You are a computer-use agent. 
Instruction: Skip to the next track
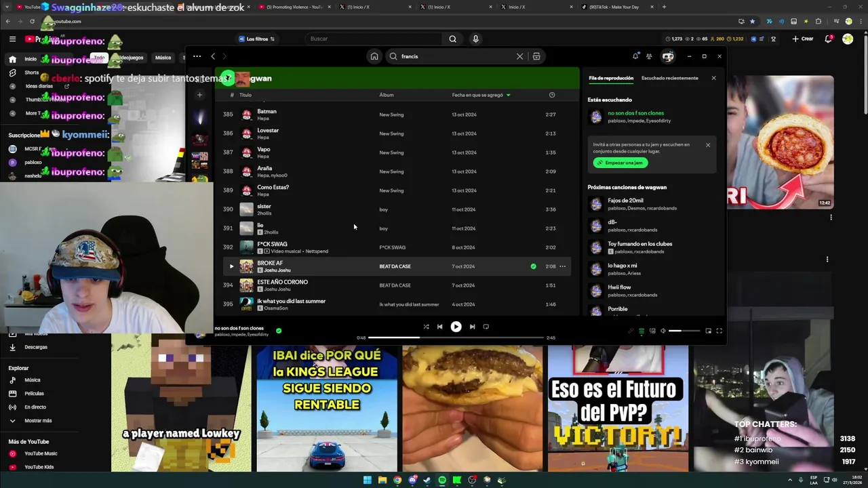472,327
